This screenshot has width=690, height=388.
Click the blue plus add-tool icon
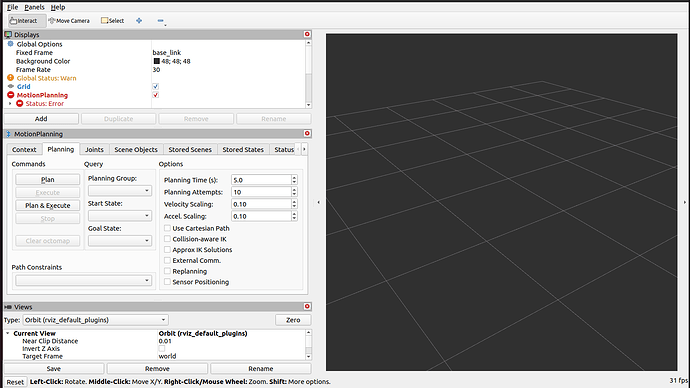139,21
